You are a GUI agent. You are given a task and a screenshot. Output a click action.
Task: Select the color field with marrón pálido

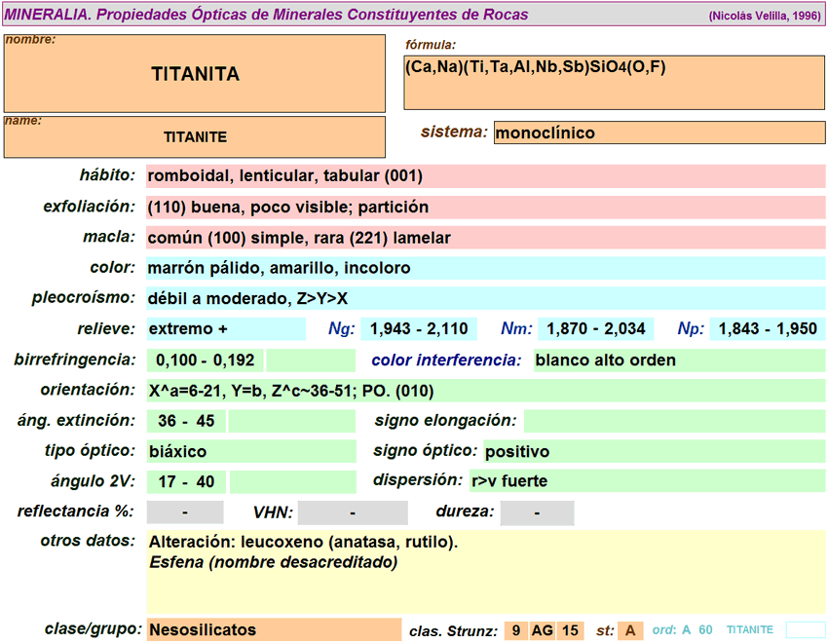click(x=485, y=268)
